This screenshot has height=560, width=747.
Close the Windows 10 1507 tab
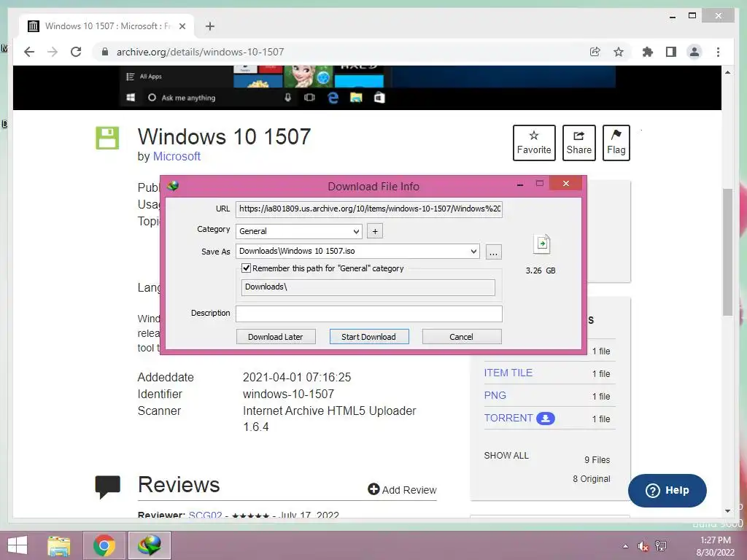coord(182,26)
